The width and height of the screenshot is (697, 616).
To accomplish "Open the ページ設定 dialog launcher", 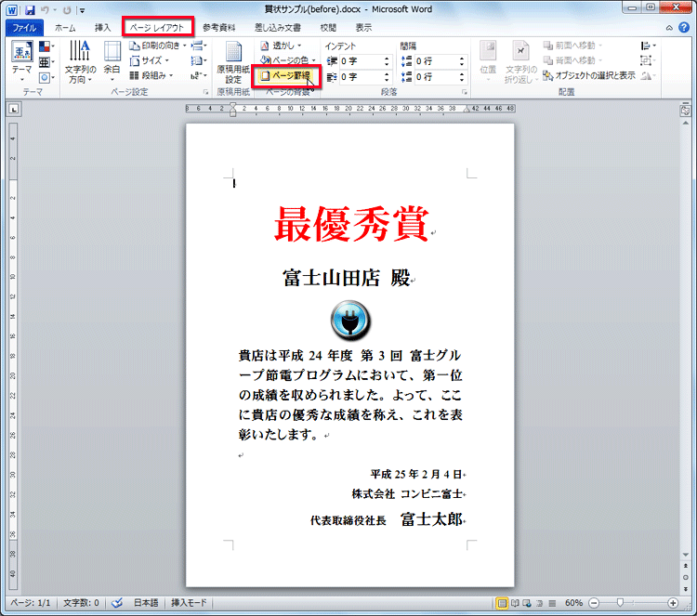I will pyautogui.click(x=205, y=92).
